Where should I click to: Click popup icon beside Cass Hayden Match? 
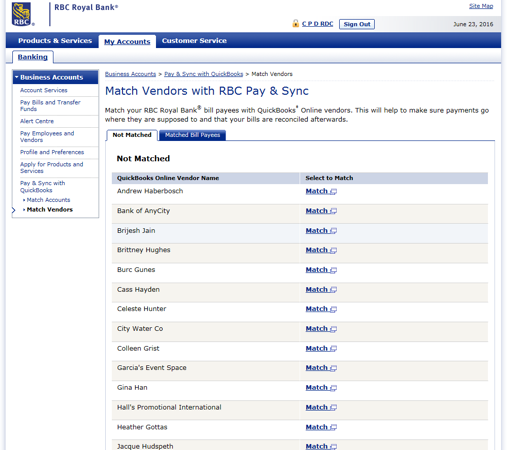coord(333,290)
